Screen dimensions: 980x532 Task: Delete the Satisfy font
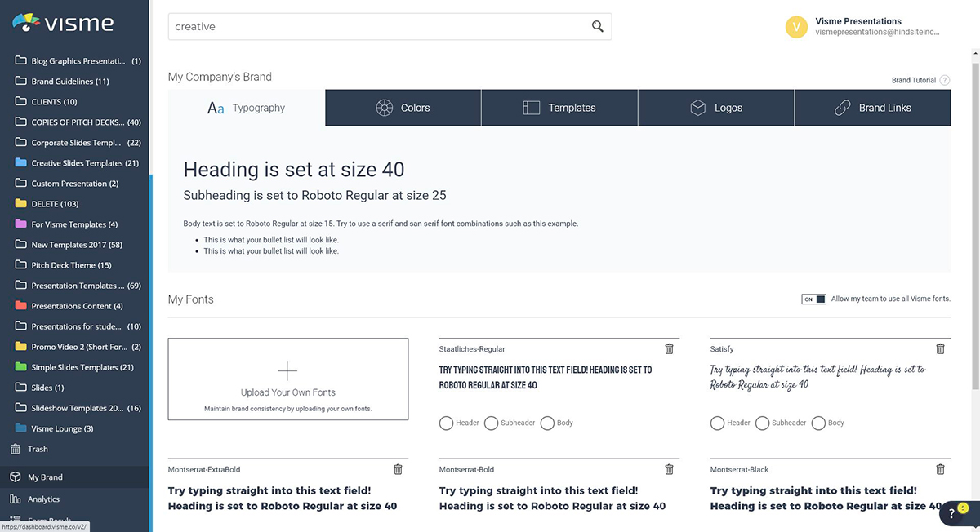940,348
